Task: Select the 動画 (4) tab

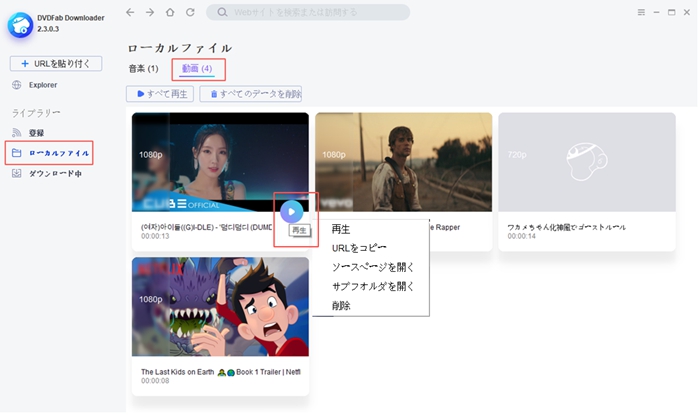Action: [197, 69]
